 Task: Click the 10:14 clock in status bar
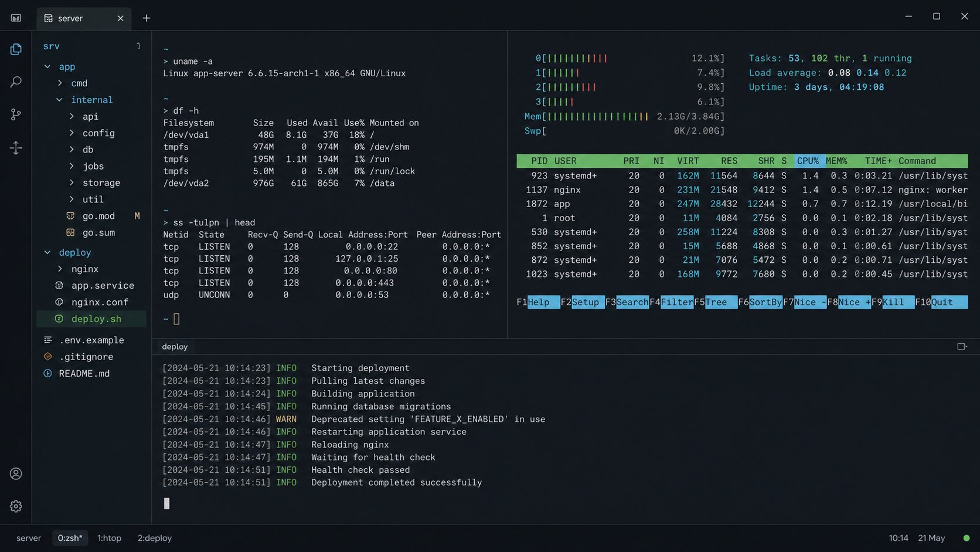tap(899, 538)
